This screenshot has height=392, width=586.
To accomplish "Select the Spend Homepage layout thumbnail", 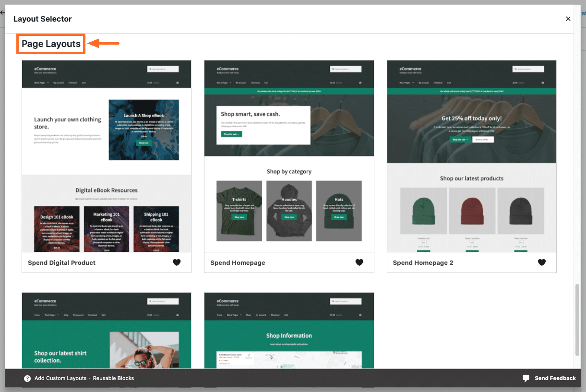I will tap(289, 156).
